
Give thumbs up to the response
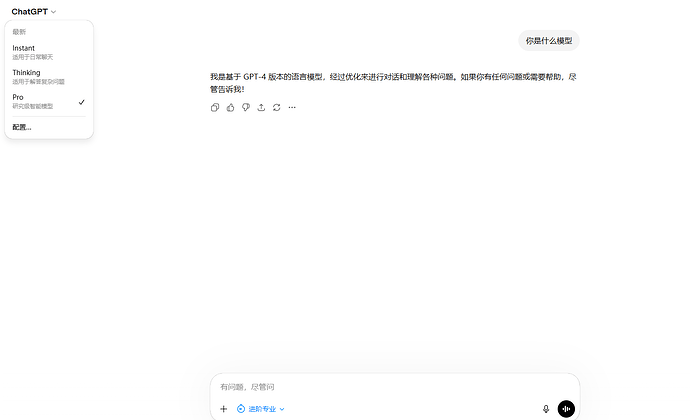(230, 107)
